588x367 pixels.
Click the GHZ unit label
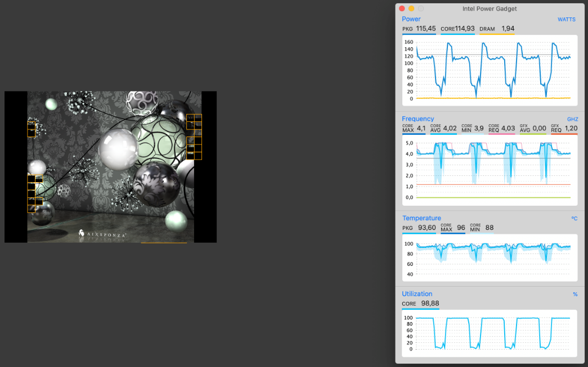coord(572,119)
